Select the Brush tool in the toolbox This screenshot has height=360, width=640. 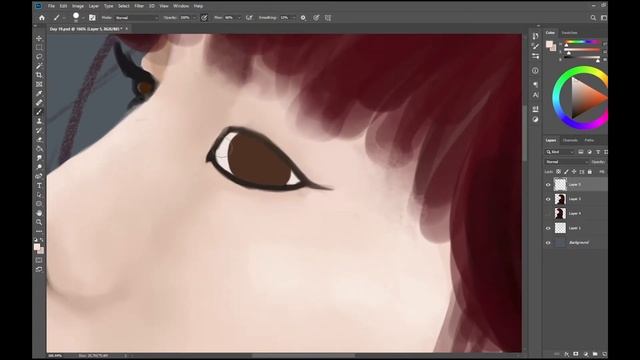pyautogui.click(x=39, y=112)
